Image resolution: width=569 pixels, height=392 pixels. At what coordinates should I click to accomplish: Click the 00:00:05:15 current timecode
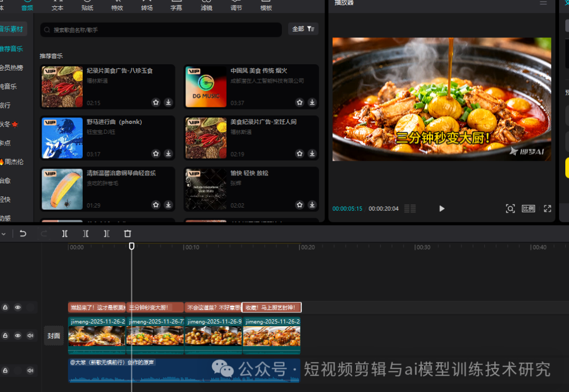(x=347, y=209)
